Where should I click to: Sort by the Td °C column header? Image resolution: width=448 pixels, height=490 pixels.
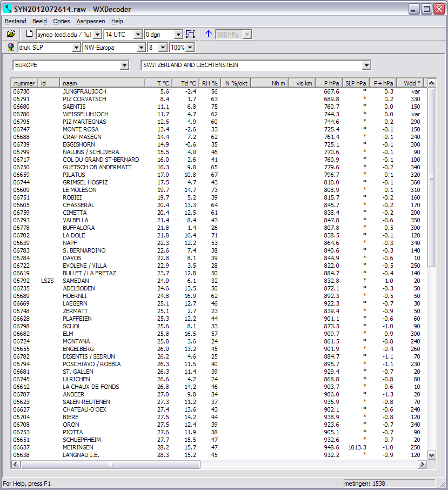coord(186,83)
